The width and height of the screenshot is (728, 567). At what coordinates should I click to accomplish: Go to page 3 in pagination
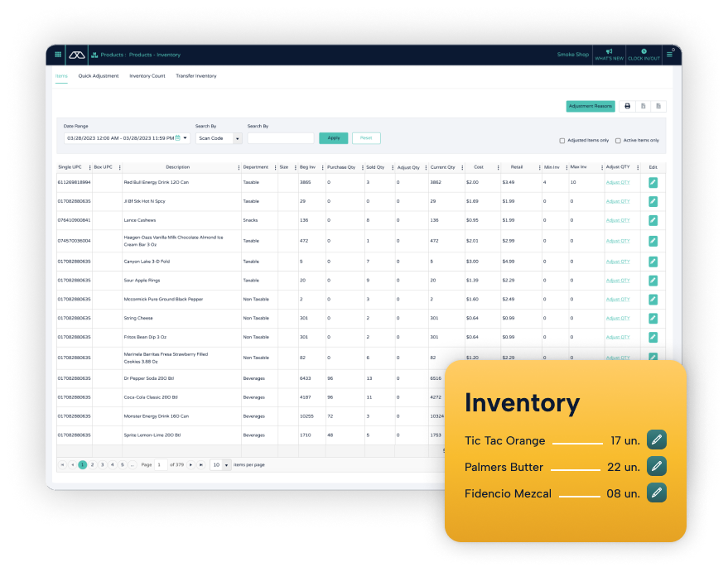coord(103,464)
